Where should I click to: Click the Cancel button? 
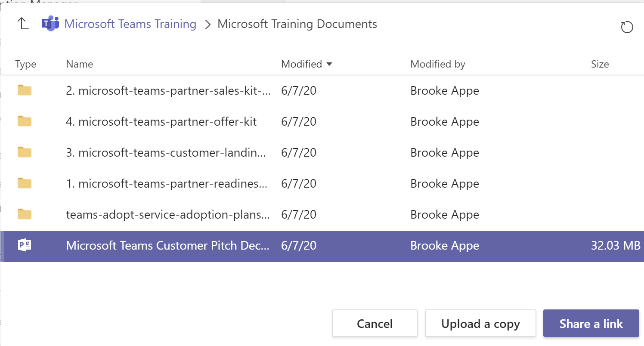click(x=375, y=323)
